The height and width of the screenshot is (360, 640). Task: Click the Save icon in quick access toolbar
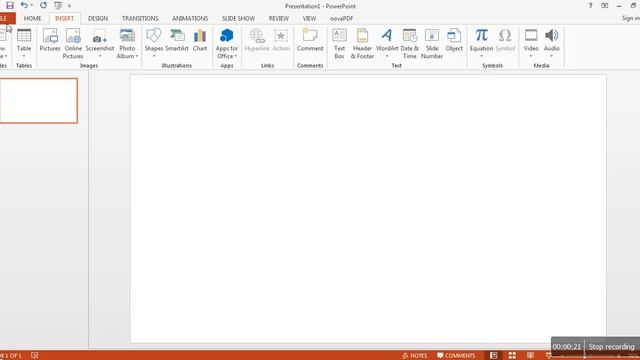pos(10,6)
